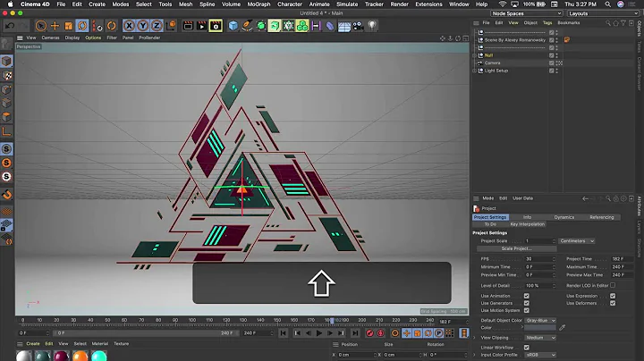Screen dimensions: 644x361
Task: Select the orange material sphere
Action: click(x=80, y=356)
